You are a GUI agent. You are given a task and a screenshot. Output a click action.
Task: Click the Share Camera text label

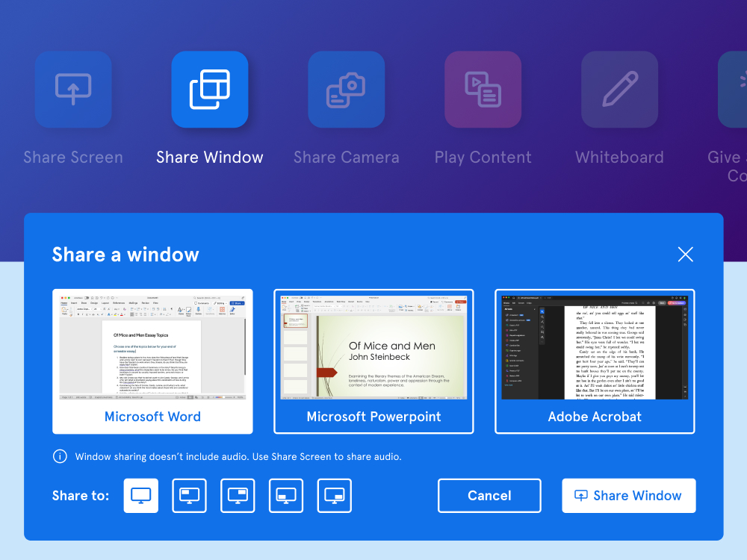347,158
